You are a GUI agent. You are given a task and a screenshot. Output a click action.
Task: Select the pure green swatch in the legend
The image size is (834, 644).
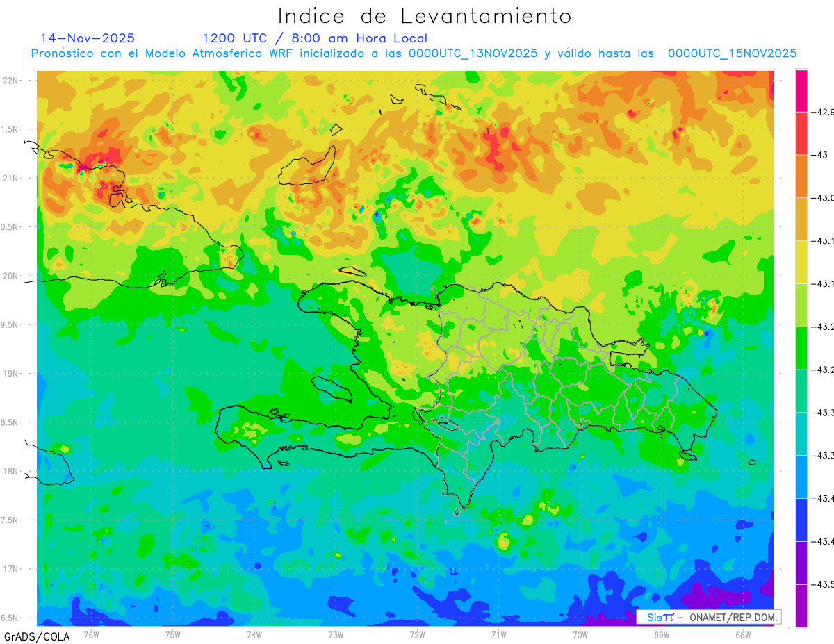pyautogui.click(x=801, y=348)
